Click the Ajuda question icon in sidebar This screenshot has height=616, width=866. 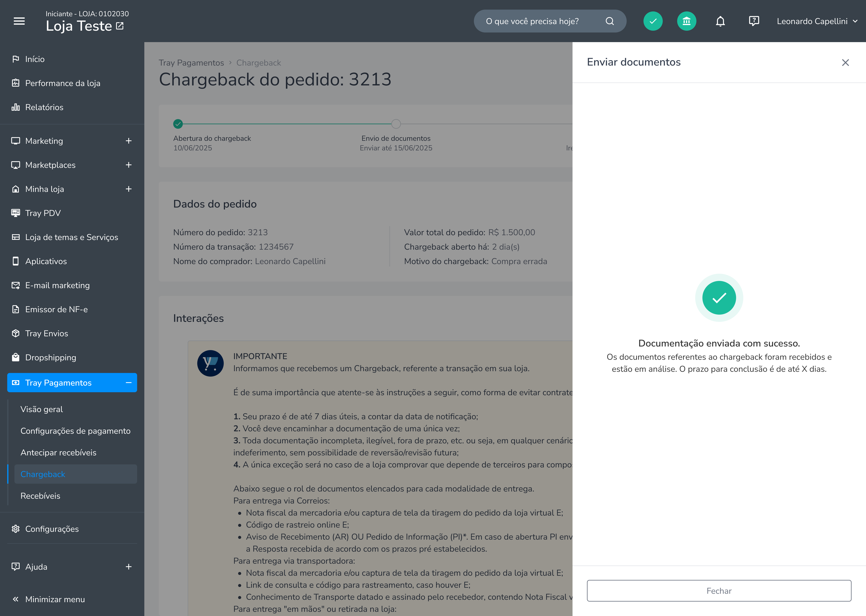[15, 567]
